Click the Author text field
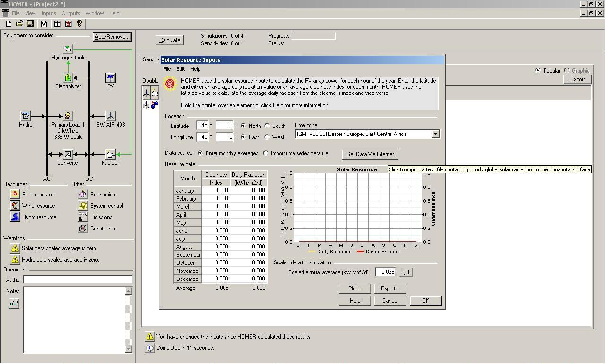605x364 pixels. (x=78, y=279)
